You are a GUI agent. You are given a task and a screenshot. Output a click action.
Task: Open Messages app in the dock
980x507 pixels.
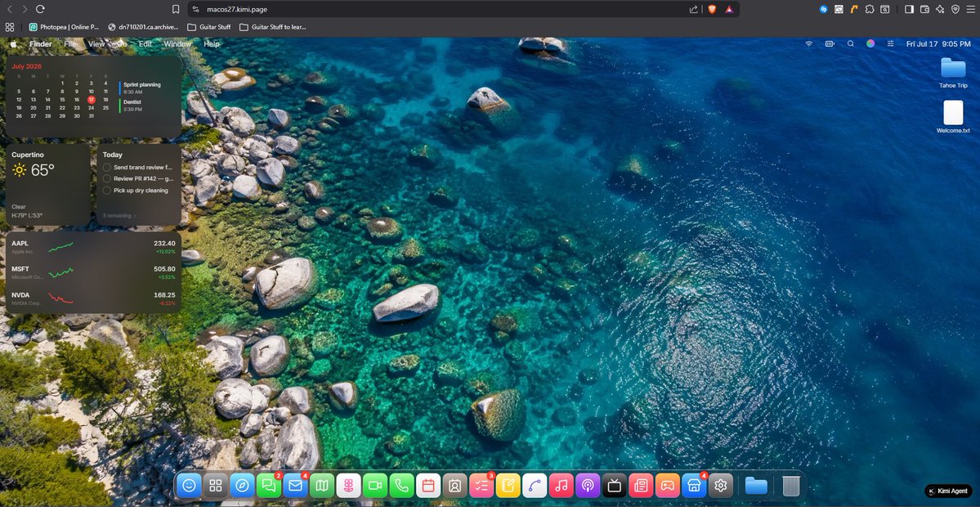269,485
